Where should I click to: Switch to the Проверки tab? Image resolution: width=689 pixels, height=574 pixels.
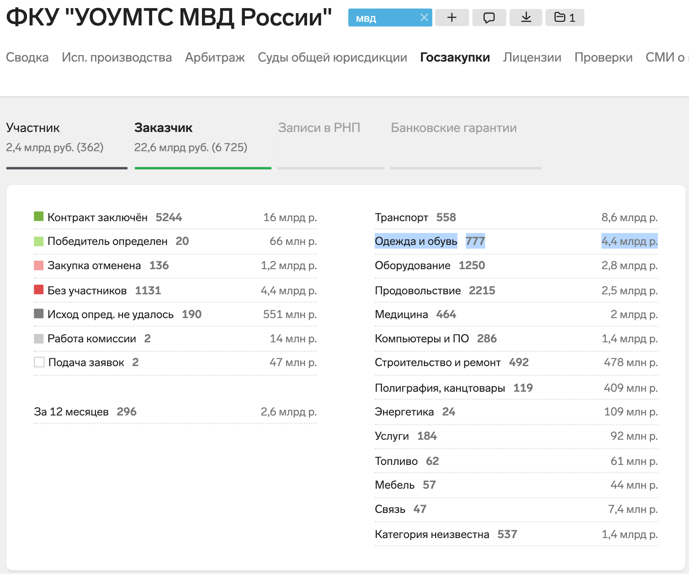(603, 58)
